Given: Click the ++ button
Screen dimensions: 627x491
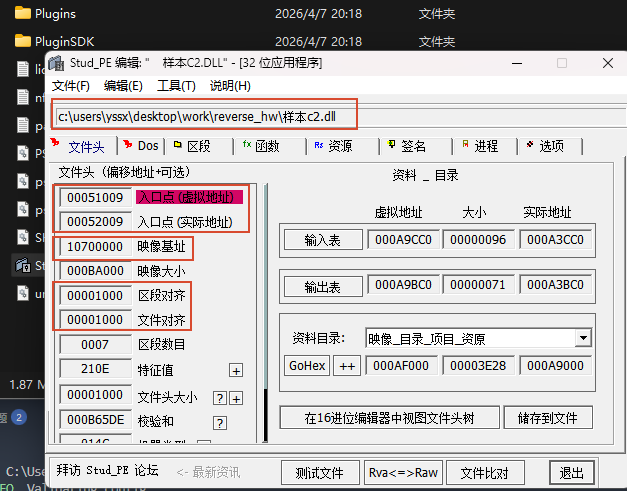Looking at the screenshot, I should tap(347, 365).
